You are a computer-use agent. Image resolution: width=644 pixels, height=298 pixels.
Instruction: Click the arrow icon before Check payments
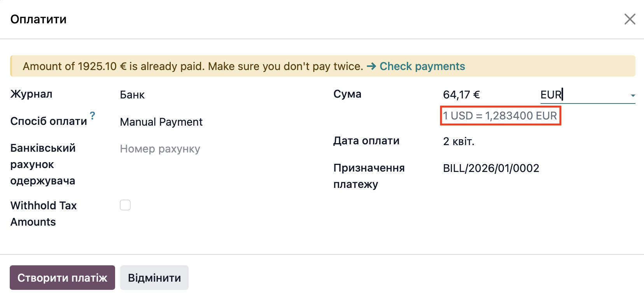click(371, 66)
